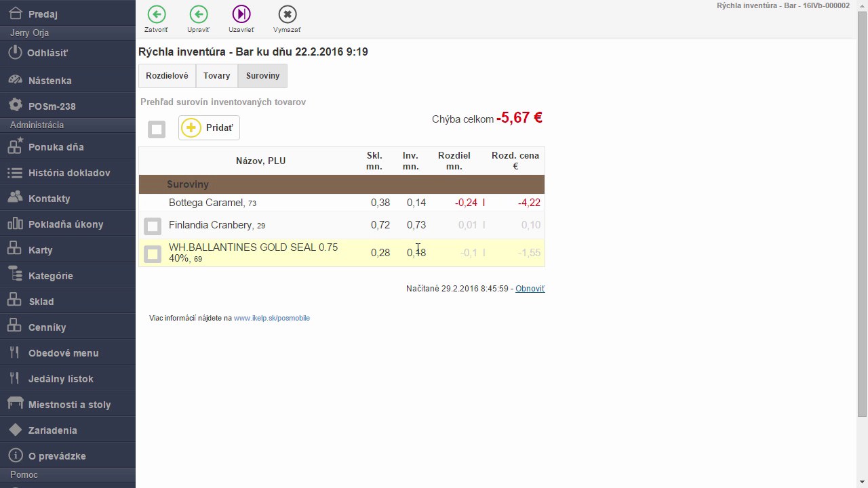Click the Skl. mn. column header
The height and width of the screenshot is (488, 868).
click(x=374, y=161)
